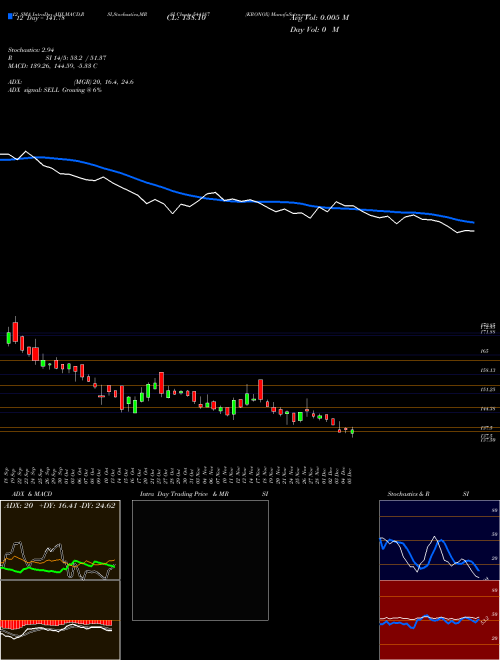Click the 151.25 price axis label
This screenshot has width=500, height=660.
[488, 390]
